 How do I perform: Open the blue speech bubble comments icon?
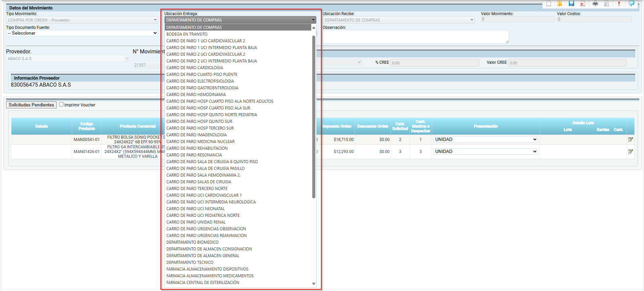tap(631, 4)
